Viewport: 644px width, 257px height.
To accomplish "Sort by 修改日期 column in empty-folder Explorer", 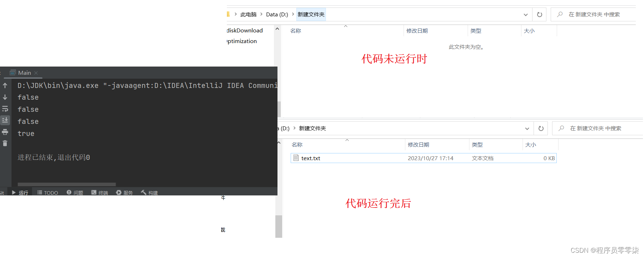I will (417, 31).
